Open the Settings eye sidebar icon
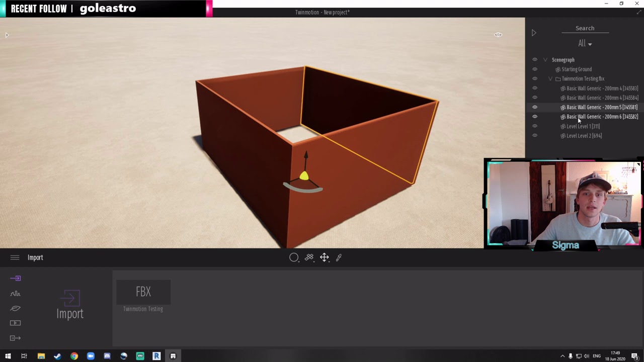 click(15, 308)
